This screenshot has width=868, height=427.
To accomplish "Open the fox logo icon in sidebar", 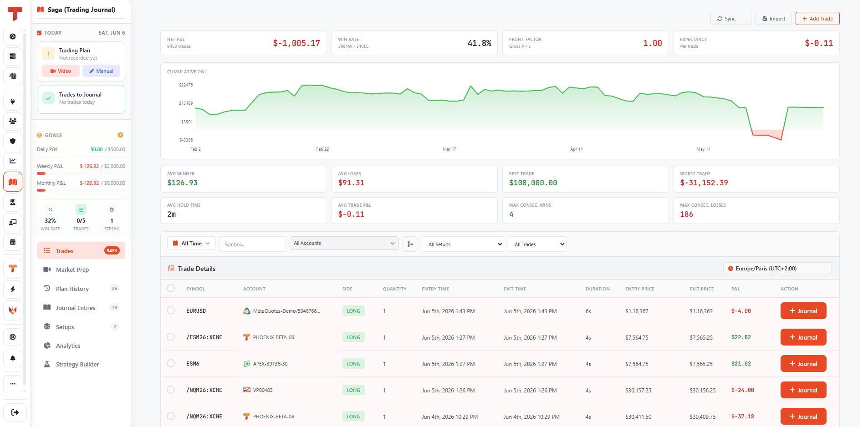I will coord(13,310).
